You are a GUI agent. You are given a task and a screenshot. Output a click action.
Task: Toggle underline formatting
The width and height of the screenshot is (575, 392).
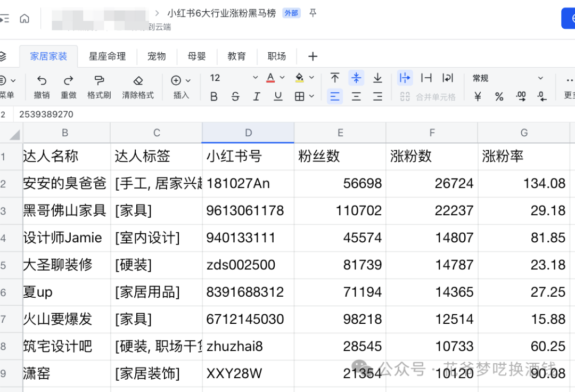point(278,97)
